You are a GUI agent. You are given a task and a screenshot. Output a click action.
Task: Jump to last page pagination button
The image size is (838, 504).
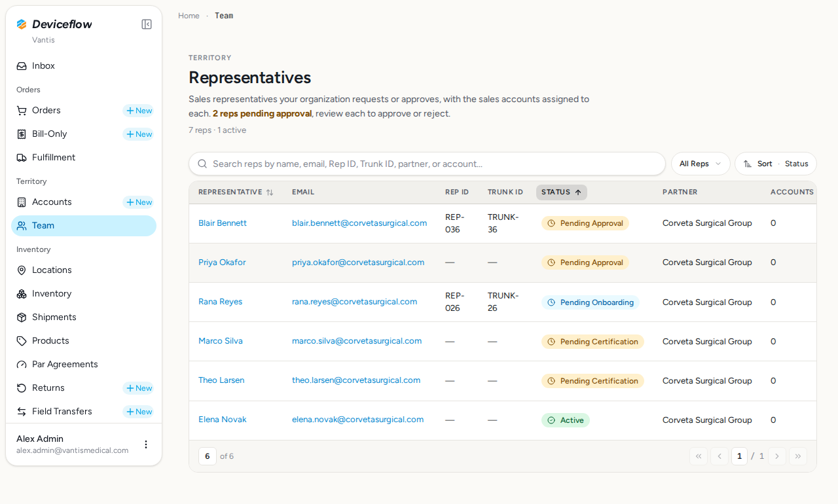tap(798, 456)
